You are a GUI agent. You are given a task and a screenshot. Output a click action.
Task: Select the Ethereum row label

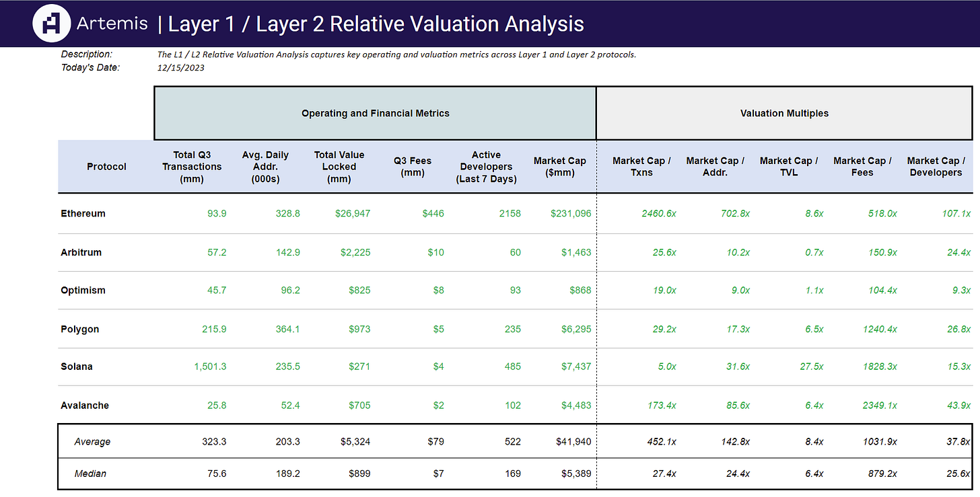(x=83, y=213)
